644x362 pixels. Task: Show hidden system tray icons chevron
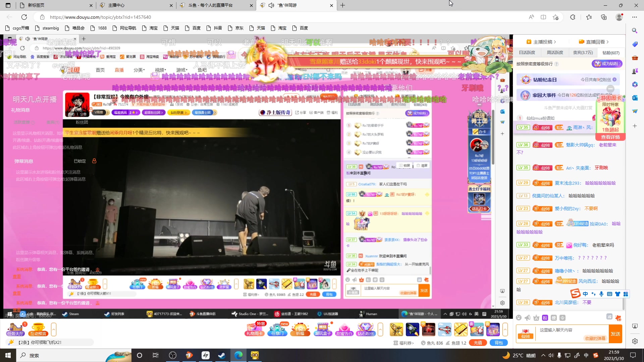coord(543,355)
